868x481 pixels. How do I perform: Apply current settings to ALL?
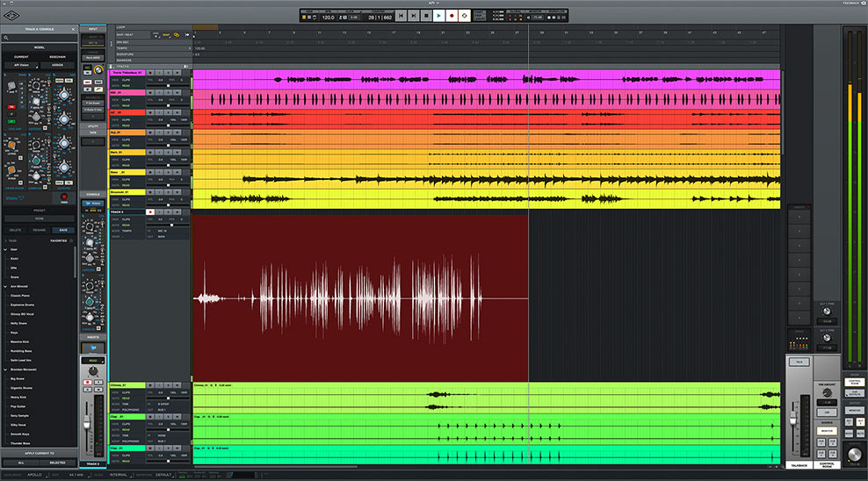point(21,463)
